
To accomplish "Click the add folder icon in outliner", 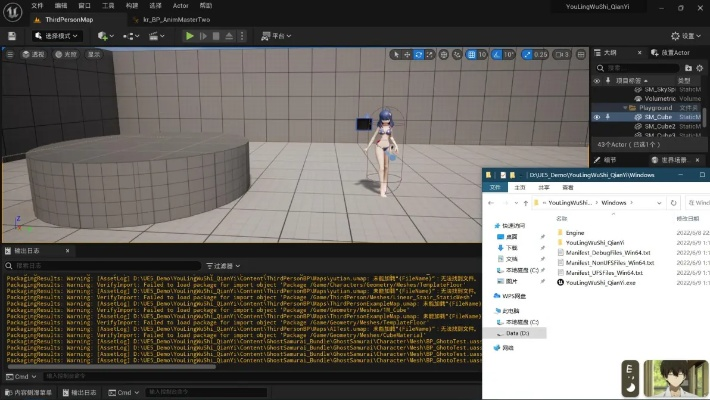I will click(686, 66).
